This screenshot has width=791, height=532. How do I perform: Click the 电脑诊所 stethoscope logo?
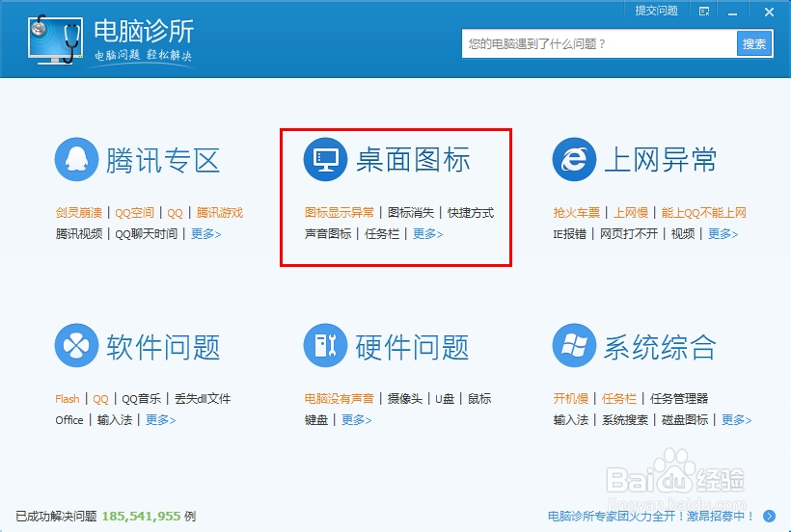pos(55,40)
